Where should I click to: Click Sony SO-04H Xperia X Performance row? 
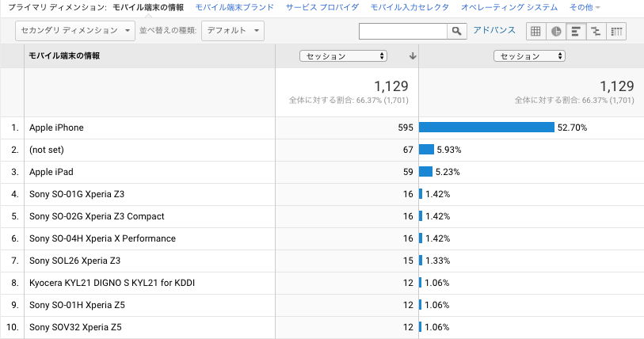(x=102, y=238)
